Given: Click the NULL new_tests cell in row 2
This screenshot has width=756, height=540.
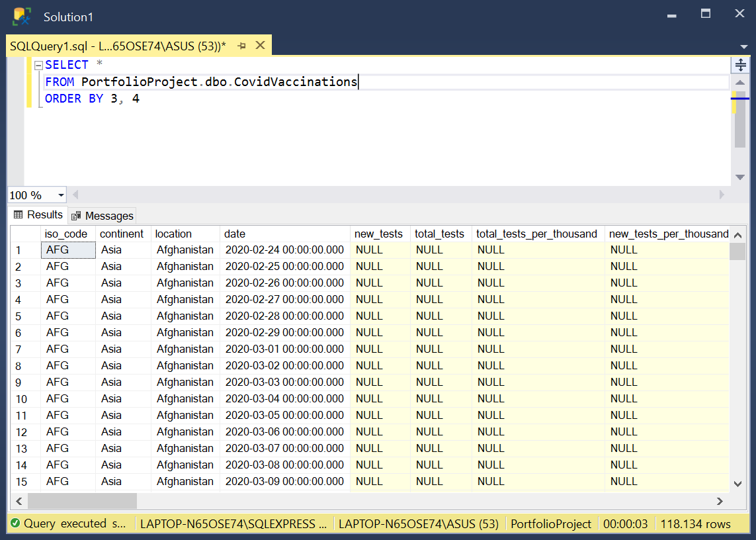Looking at the screenshot, I should (380, 267).
